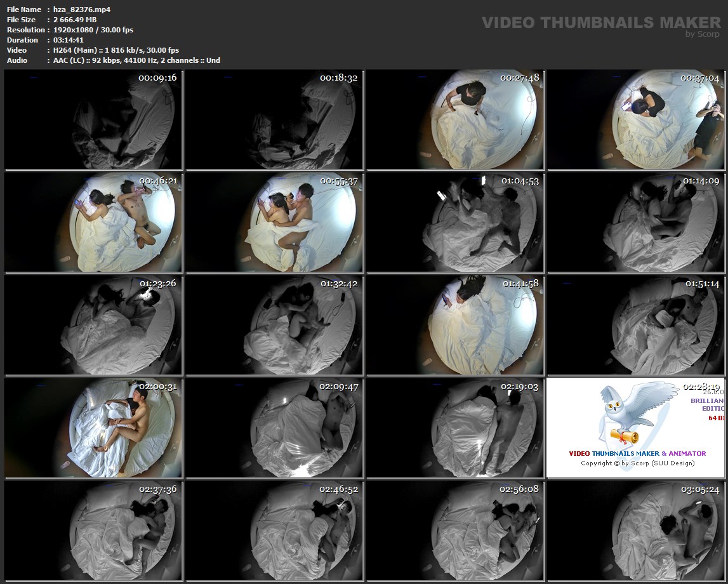Click the 'Audio' label in header
The width and height of the screenshot is (728, 584).
tap(17, 60)
